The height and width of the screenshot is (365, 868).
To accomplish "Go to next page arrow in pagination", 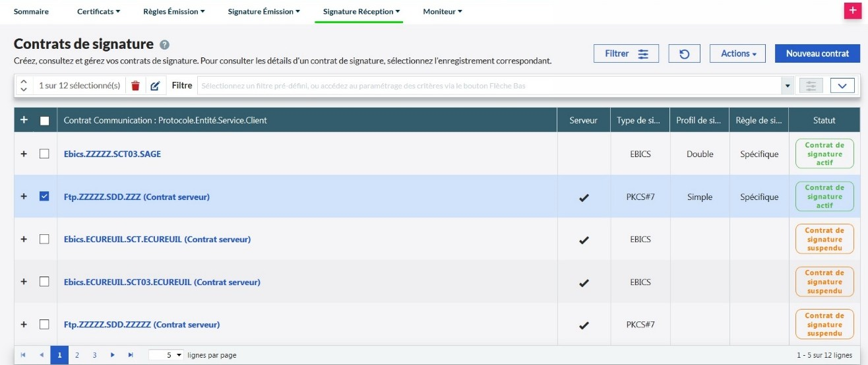I will click(x=113, y=355).
